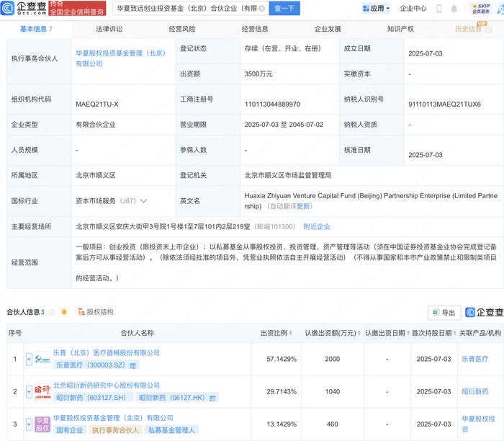Open 企业中心 in the header
Viewport: 504px width, 441px height.
[x=413, y=9]
